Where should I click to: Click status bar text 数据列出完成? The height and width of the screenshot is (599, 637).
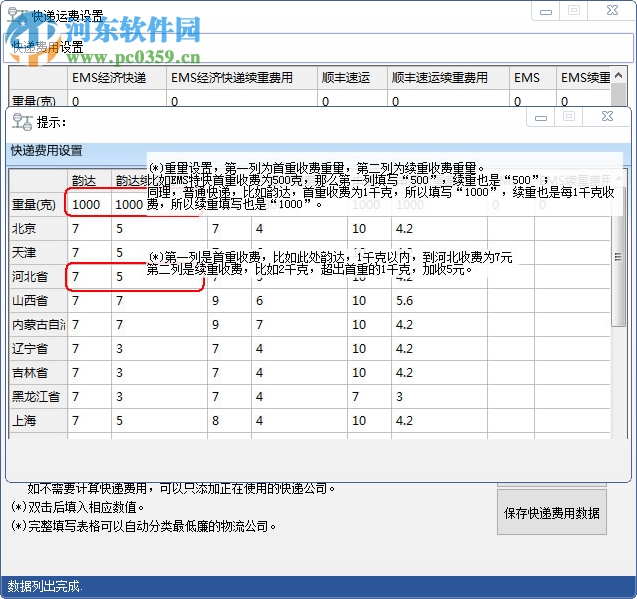pyautogui.click(x=45, y=586)
